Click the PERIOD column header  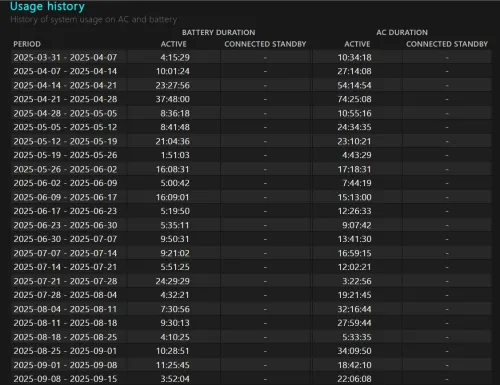27,44
